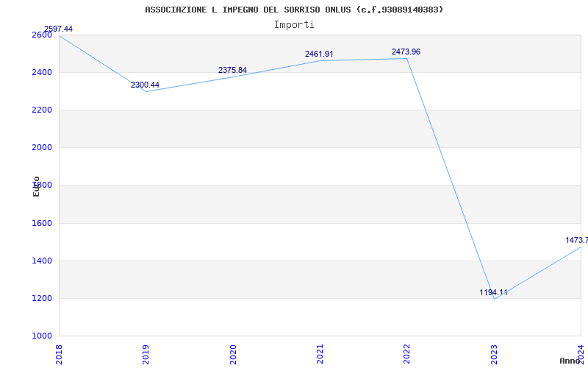Click the Importi subtitle
The width and height of the screenshot is (588, 368).
(294, 25)
